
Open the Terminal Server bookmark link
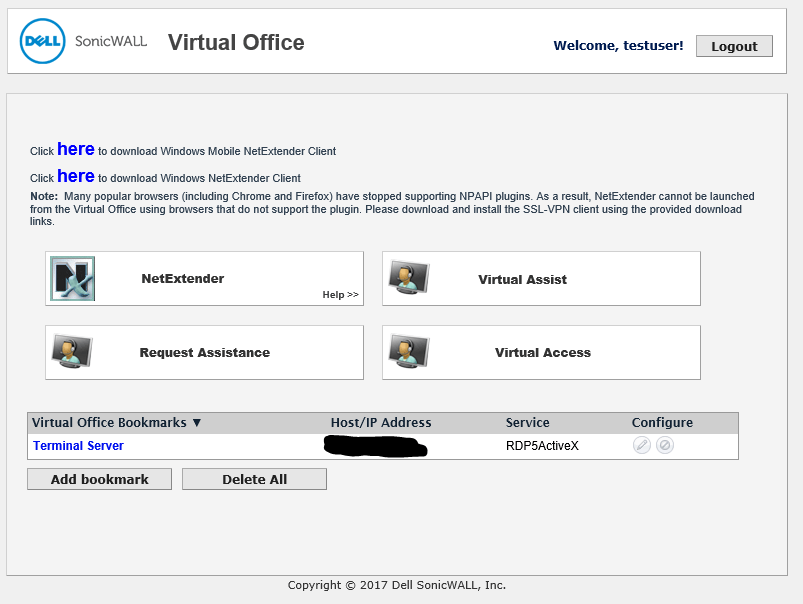[x=78, y=446]
